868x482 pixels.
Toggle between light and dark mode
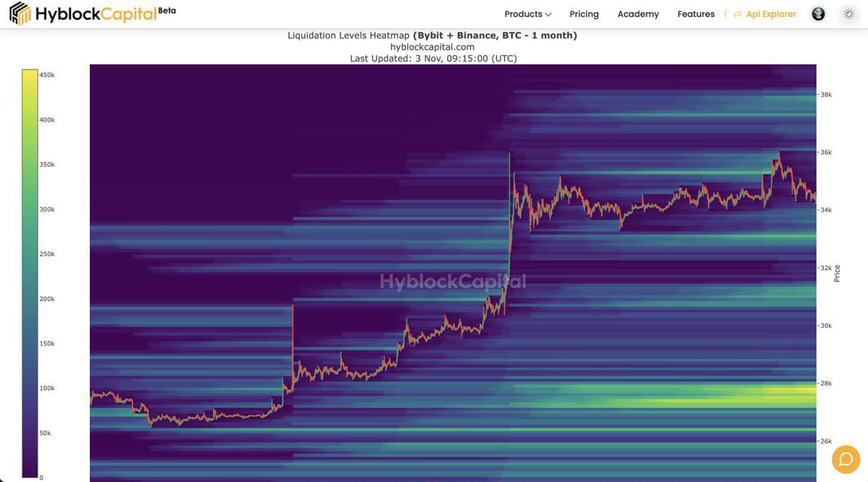coord(848,13)
